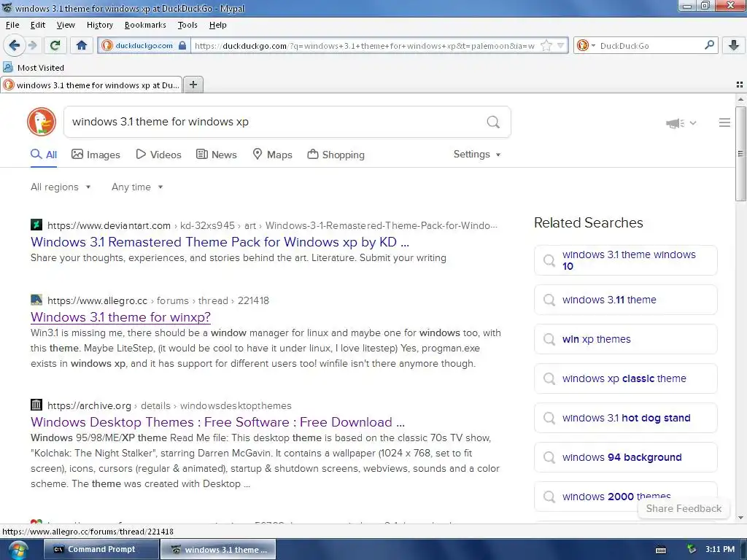Expand the arrow beside the megaphone

pyautogui.click(x=693, y=122)
